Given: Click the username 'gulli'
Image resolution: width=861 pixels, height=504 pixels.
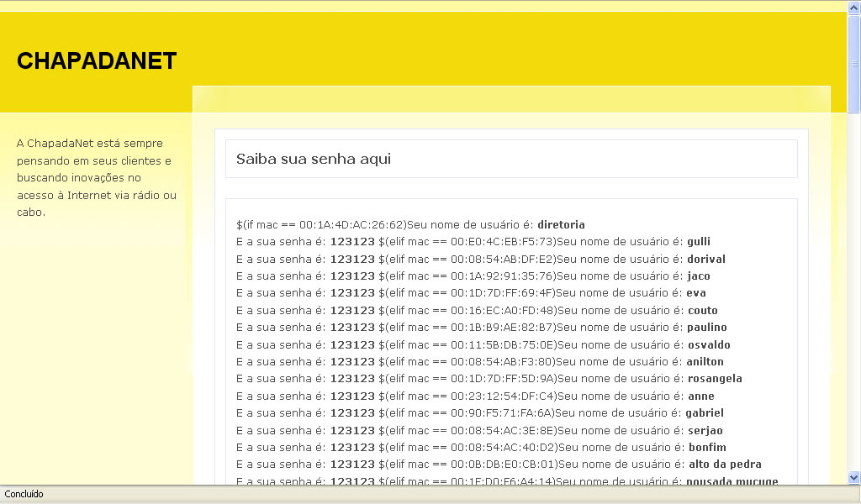Looking at the screenshot, I should pyautogui.click(x=699, y=242).
